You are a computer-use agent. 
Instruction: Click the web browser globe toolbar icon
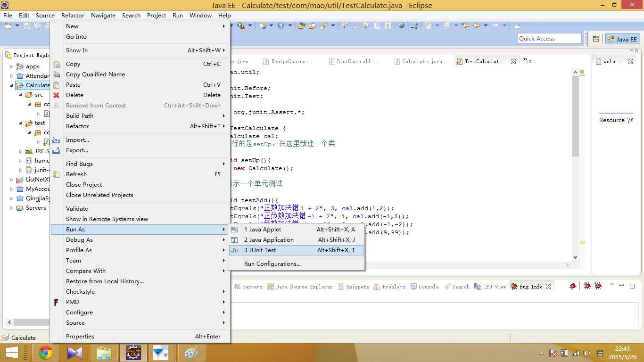[401, 26]
